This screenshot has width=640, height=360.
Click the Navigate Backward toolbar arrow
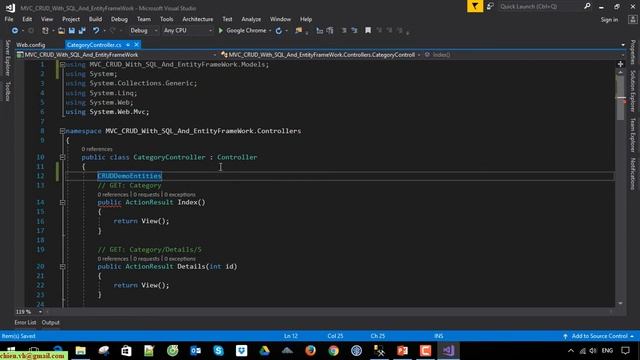click(15, 31)
